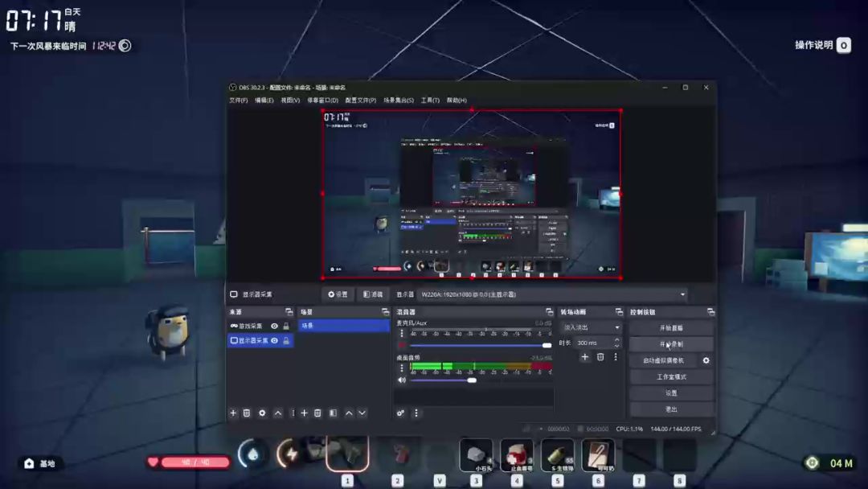Open the 文件(F) menu

click(239, 101)
